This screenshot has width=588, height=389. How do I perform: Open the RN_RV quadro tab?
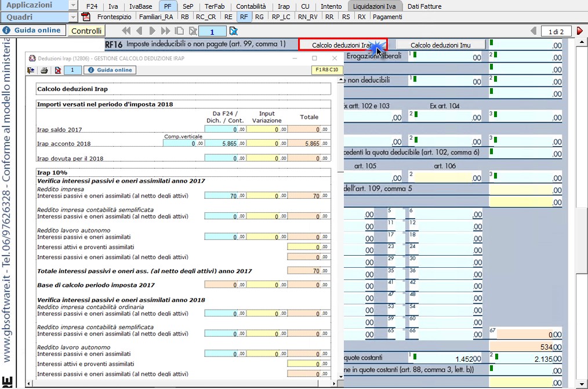[x=307, y=17]
